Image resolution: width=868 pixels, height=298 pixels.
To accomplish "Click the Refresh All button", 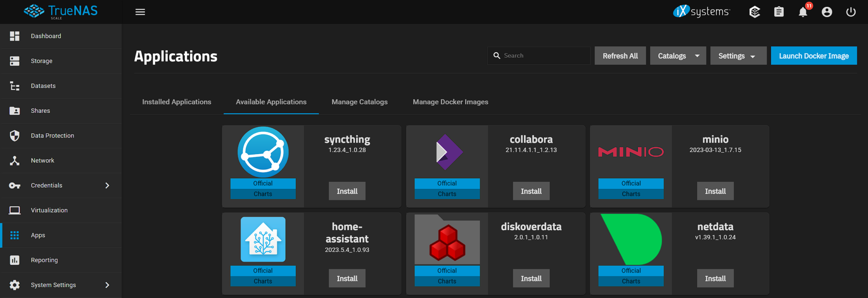I will pyautogui.click(x=620, y=56).
